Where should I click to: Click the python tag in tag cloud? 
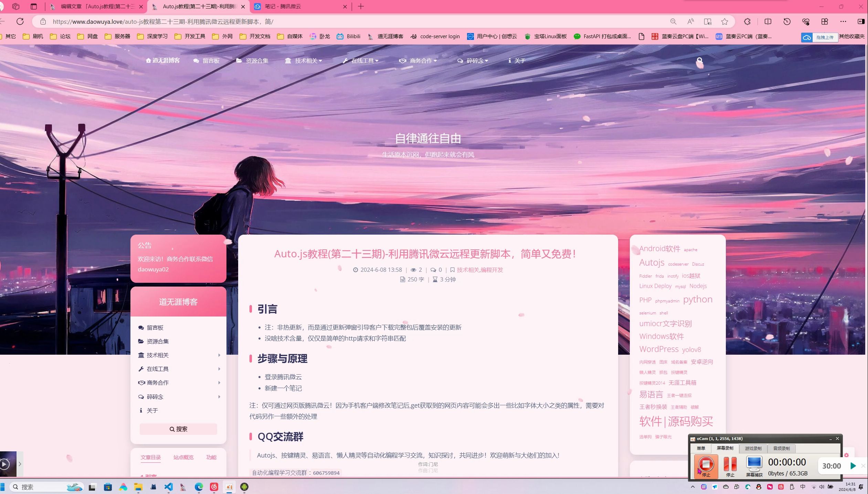click(698, 299)
